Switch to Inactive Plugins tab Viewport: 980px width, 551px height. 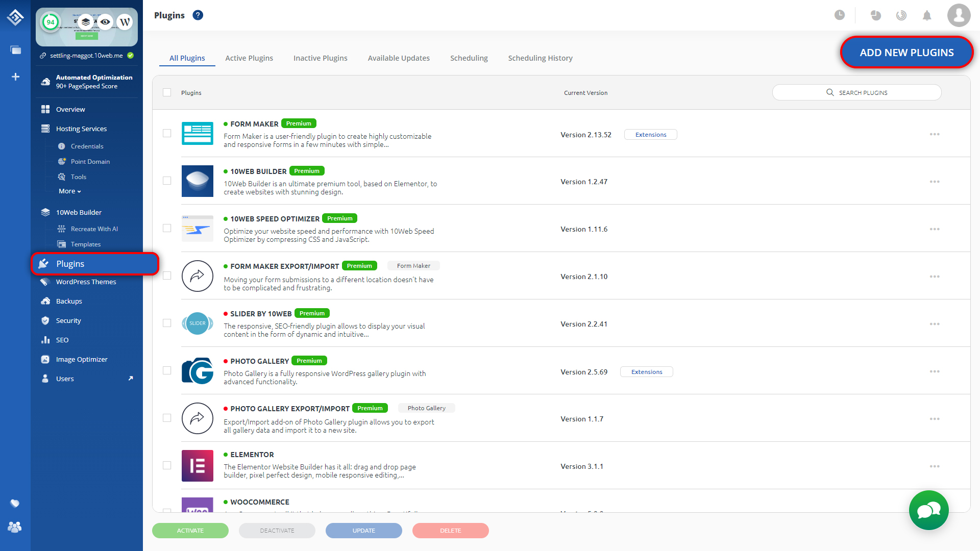(321, 58)
